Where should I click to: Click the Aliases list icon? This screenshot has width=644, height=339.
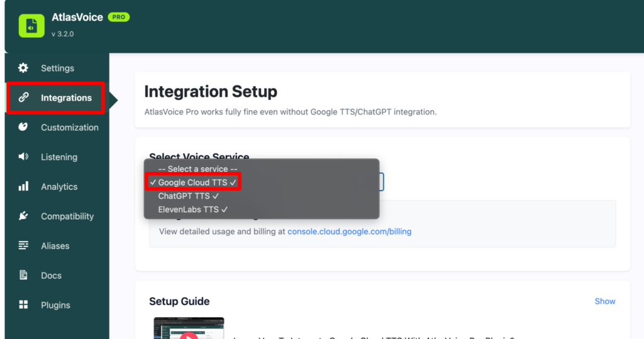click(23, 245)
